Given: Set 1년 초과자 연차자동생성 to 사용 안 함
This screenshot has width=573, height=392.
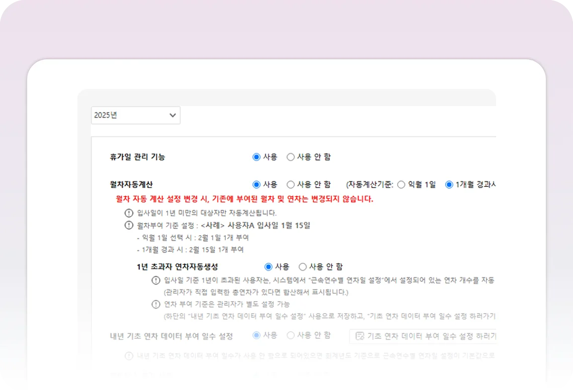Looking at the screenshot, I should (303, 267).
